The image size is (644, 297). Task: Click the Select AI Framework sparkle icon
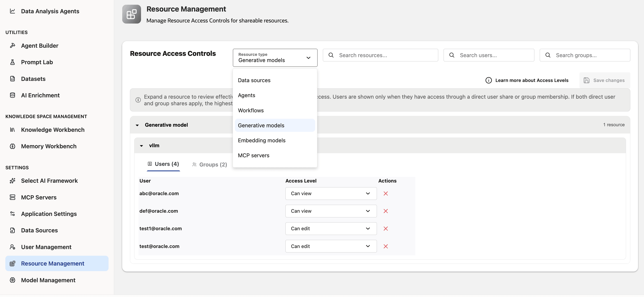tap(13, 181)
